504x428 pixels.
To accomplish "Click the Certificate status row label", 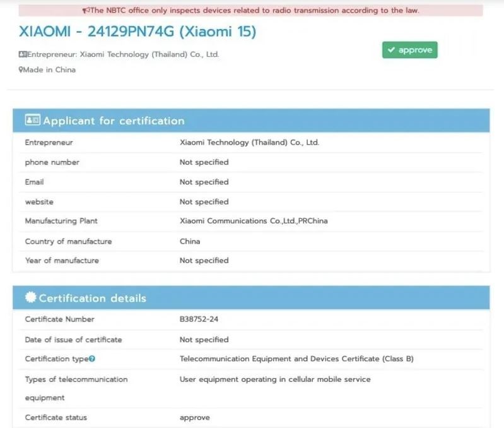I will pos(56,417).
